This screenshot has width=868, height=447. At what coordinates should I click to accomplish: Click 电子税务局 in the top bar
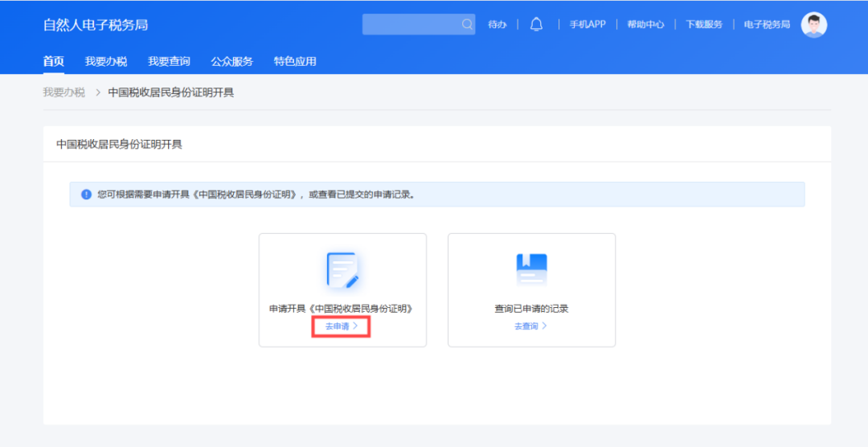click(767, 25)
